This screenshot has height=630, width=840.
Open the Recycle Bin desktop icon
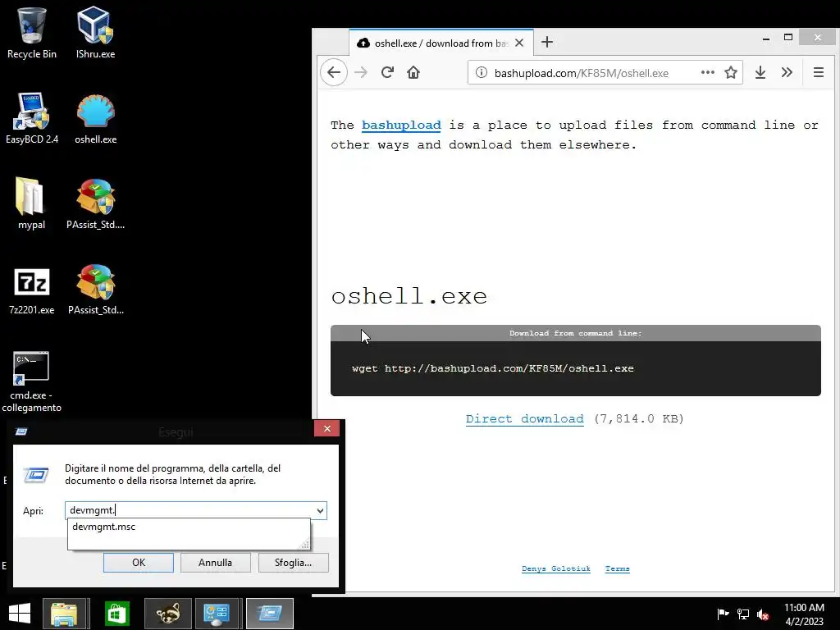click(32, 32)
